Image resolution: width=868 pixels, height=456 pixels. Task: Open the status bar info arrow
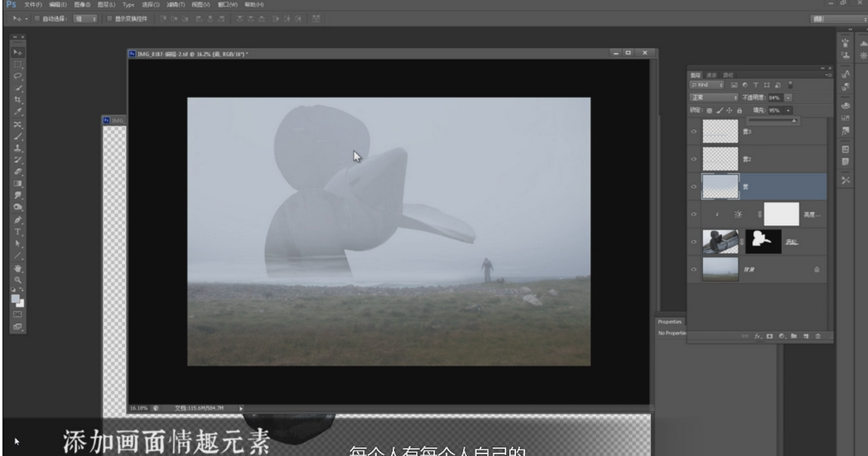coord(241,408)
